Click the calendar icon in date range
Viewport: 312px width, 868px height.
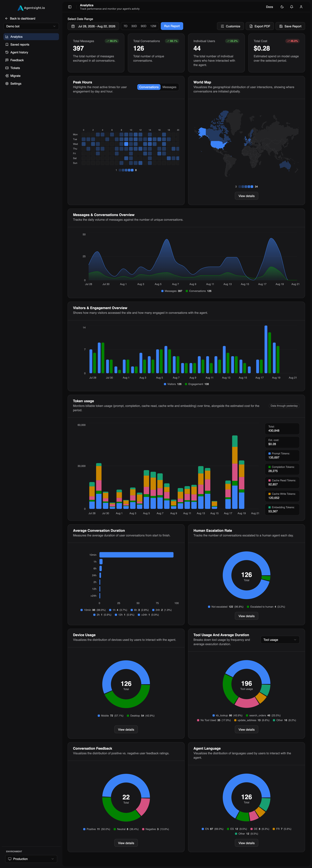click(73, 26)
